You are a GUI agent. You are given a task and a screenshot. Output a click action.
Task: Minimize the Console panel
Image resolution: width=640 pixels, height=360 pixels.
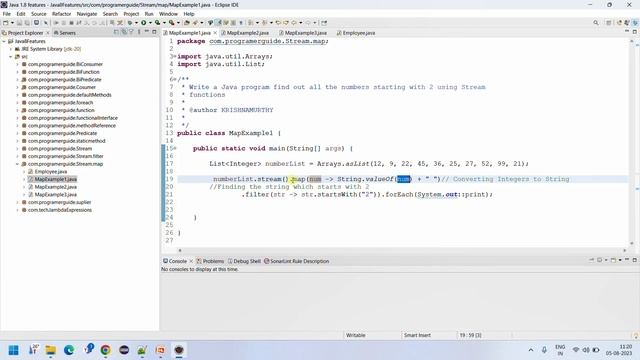[x=627, y=259]
